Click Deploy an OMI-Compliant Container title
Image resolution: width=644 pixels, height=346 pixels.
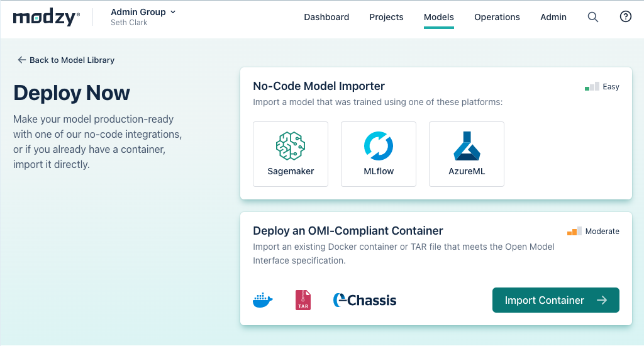click(348, 230)
